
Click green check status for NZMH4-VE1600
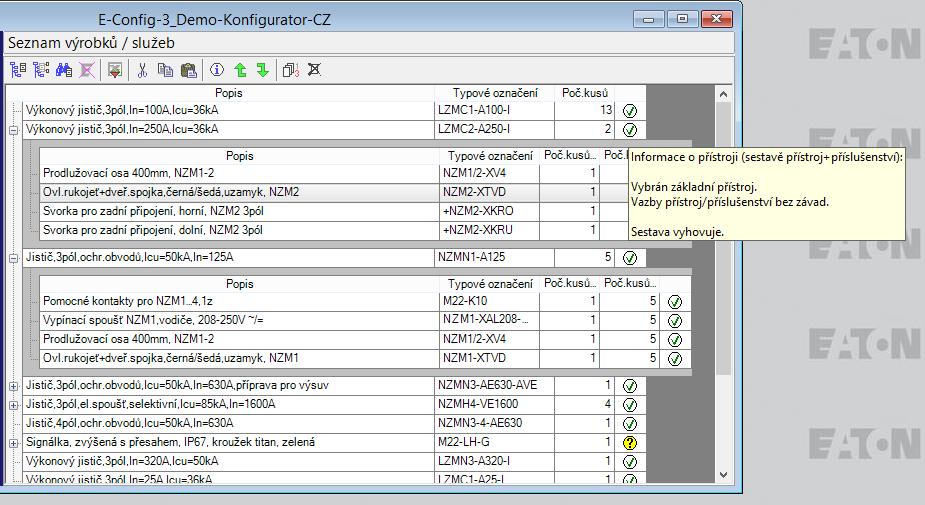[629, 404]
